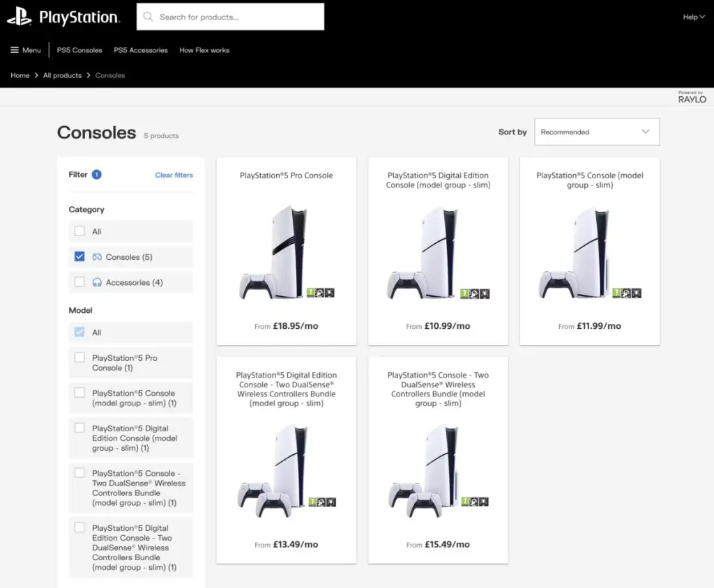The width and height of the screenshot is (714, 588).
Task: Click the Clear filters link
Action: pos(174,175)
